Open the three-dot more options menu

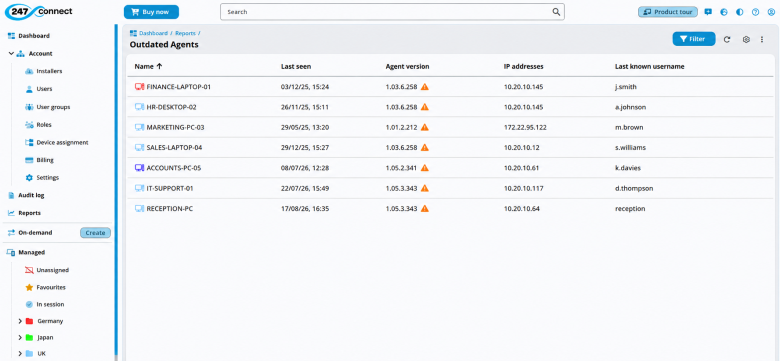[762, 39]
